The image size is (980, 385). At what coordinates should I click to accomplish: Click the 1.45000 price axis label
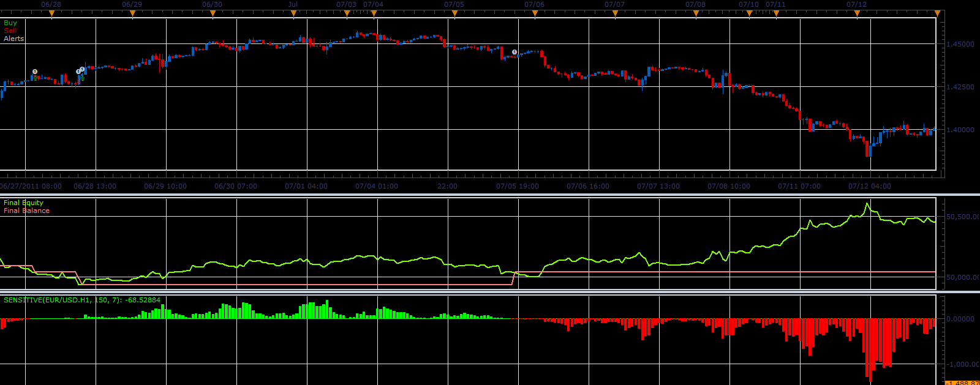(960, 44)
